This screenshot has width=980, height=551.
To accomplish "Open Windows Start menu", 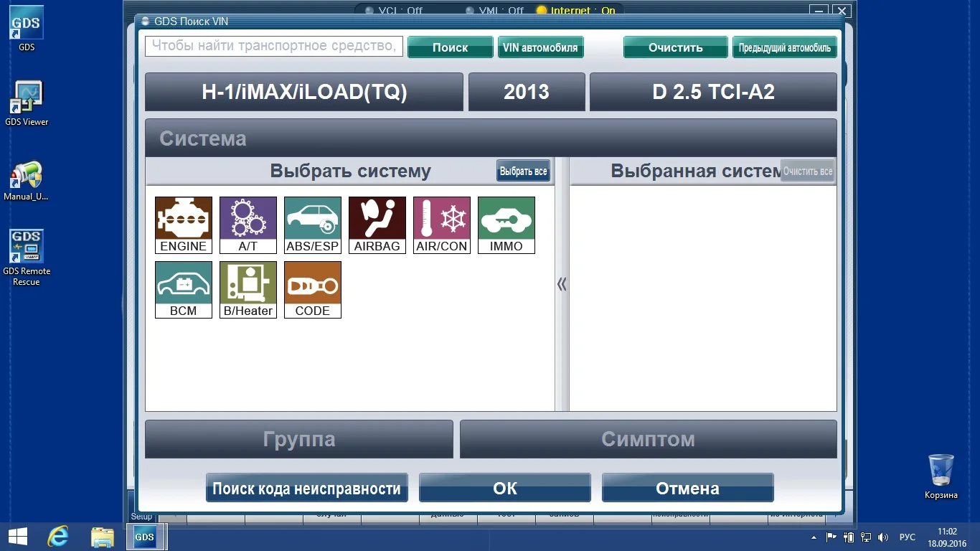I will point(17,537).
